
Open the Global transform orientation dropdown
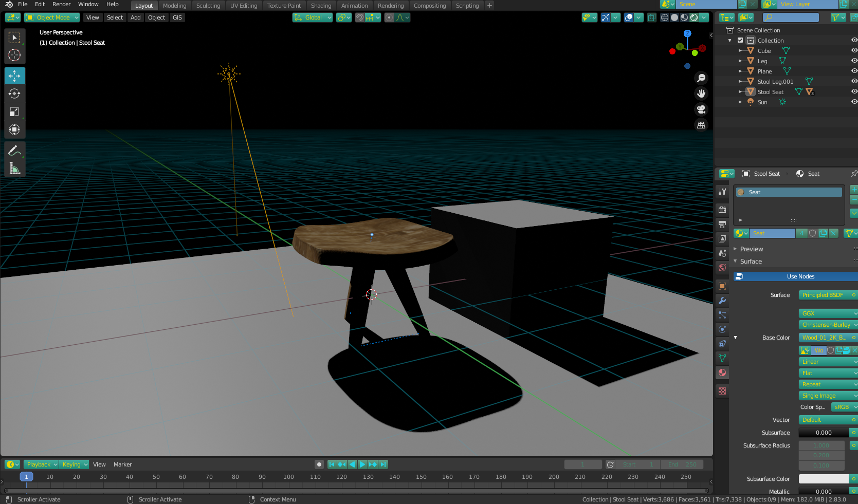coord(313,17)
